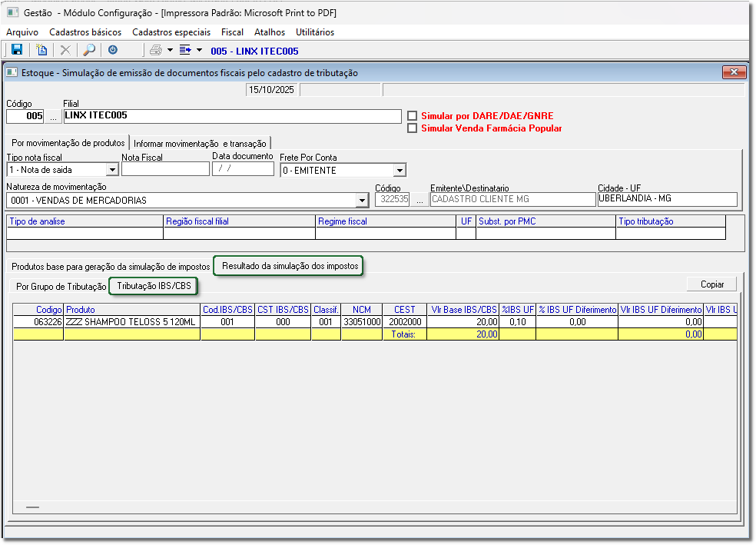Click NCM value 33051000

[362, 321]
